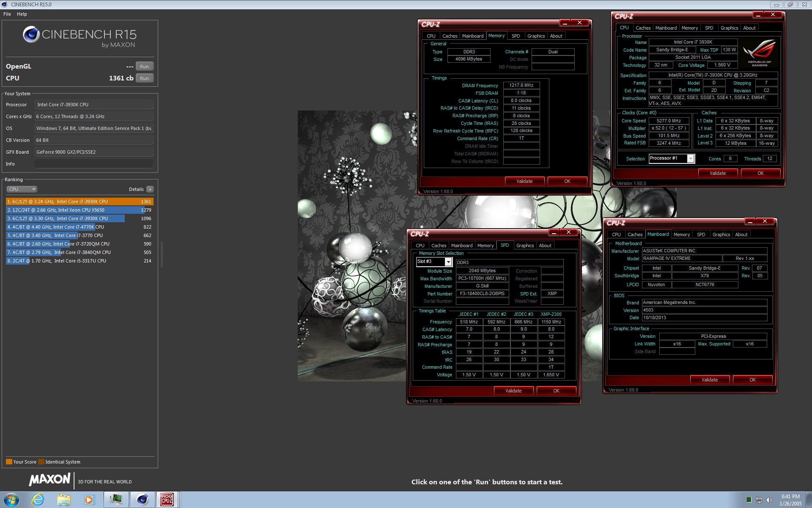The width and height of the screenshot is (812, 508).
Task: Select ranking row i7-3930K at 3.30 GHz
Action: tap(80, 218)
